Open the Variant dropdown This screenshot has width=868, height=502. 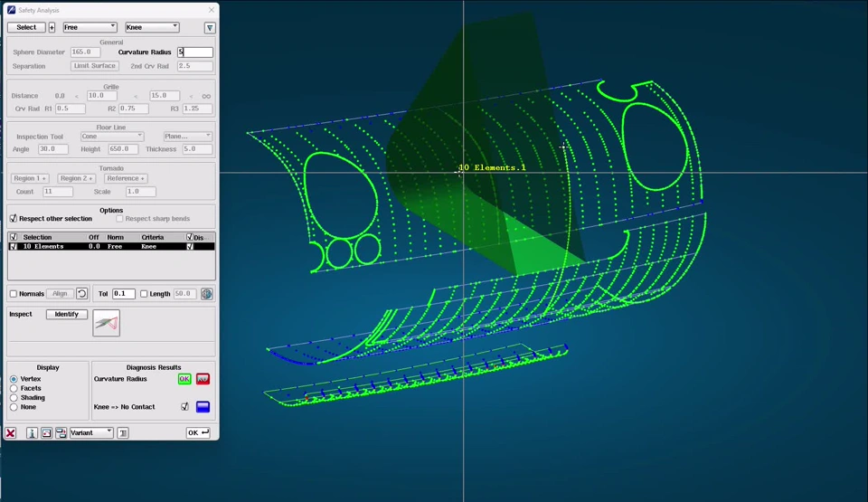pyautogui.click(x=91, y=432)
